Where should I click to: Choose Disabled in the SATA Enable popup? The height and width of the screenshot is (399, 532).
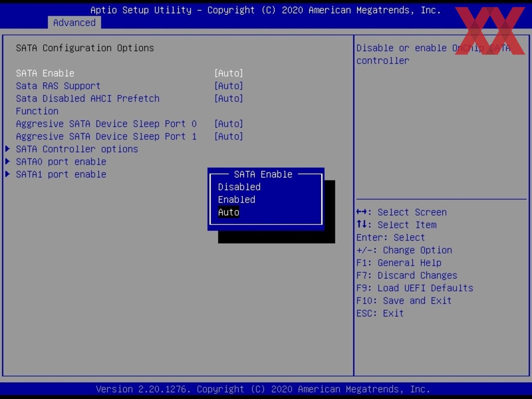239,187
